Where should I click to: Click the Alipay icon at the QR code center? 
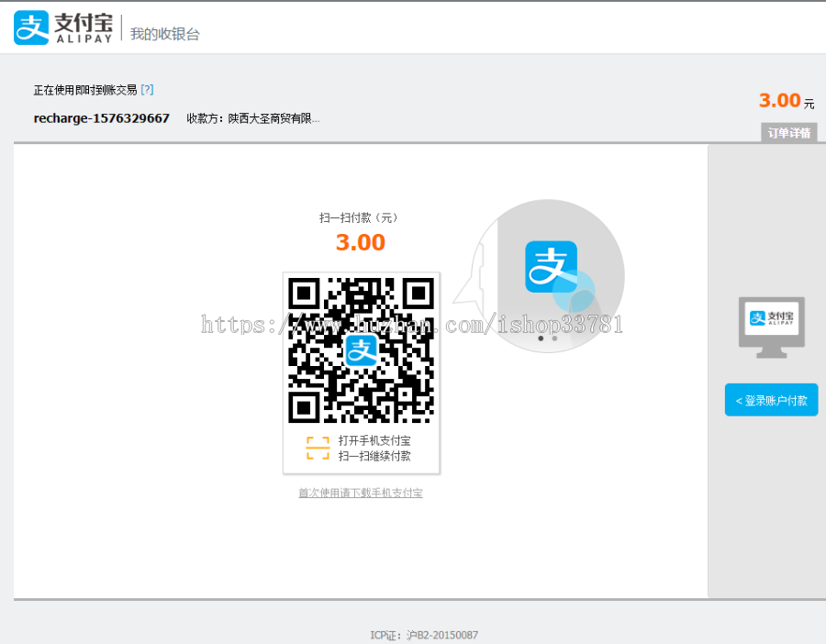pos(362,351)
